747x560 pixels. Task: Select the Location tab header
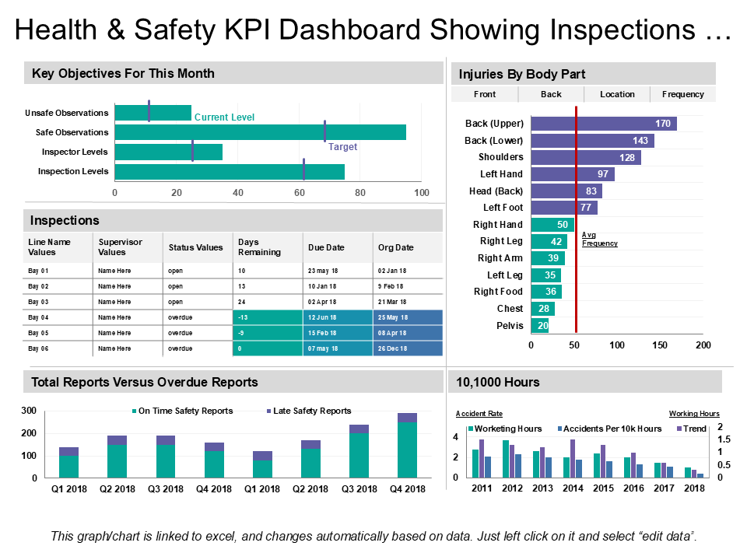pyautogui.click(x=617, y=94)
